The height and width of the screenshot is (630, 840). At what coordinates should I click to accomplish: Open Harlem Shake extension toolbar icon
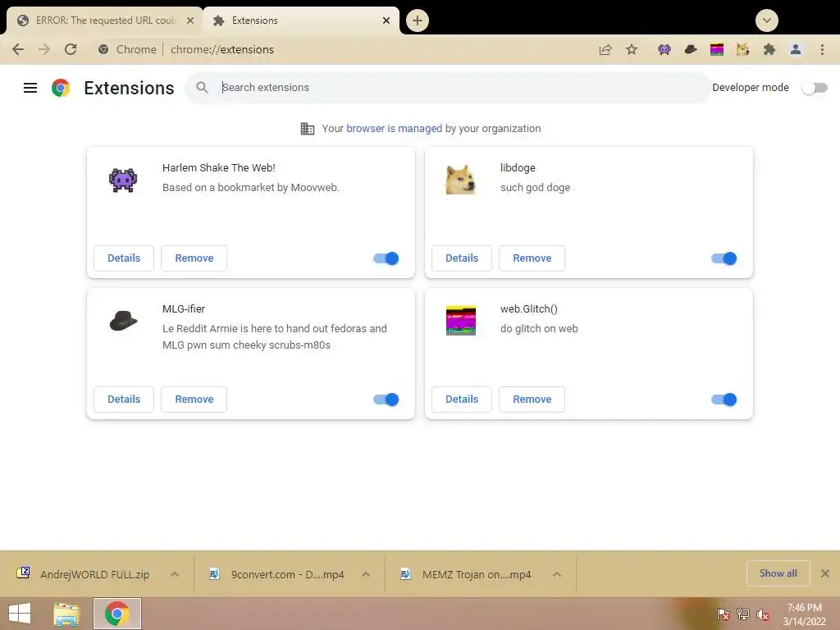[x=664, y=50]
